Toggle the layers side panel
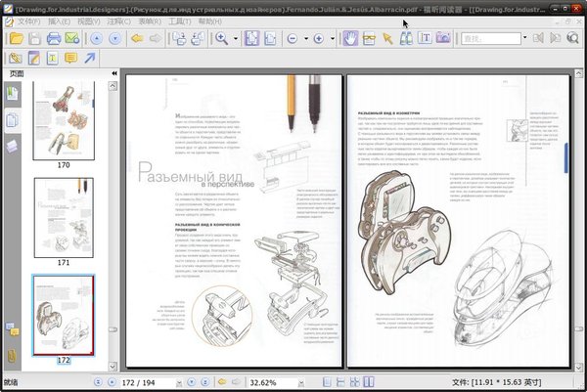Screen dimensions: 587x392 [12, 146]
